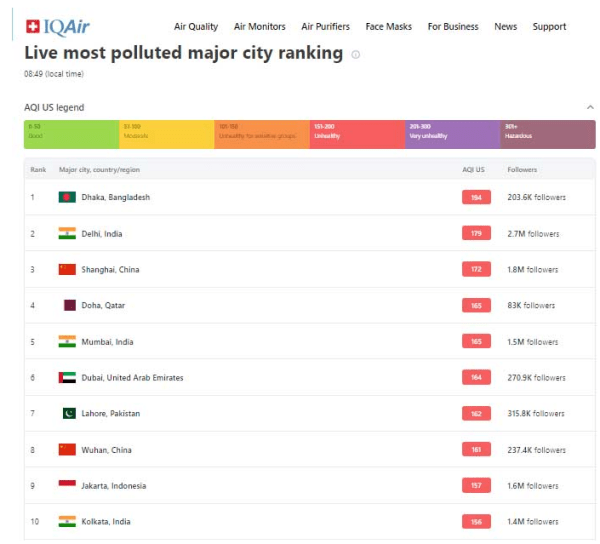Go to the News page
The image size is (600, 544).
[x=505, y=27]
